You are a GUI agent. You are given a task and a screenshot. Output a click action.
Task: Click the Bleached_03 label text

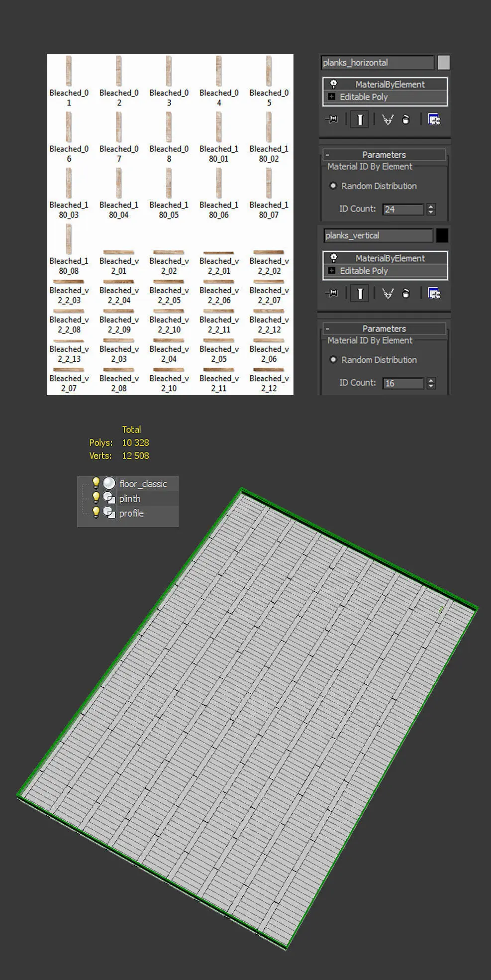point(169,98)
